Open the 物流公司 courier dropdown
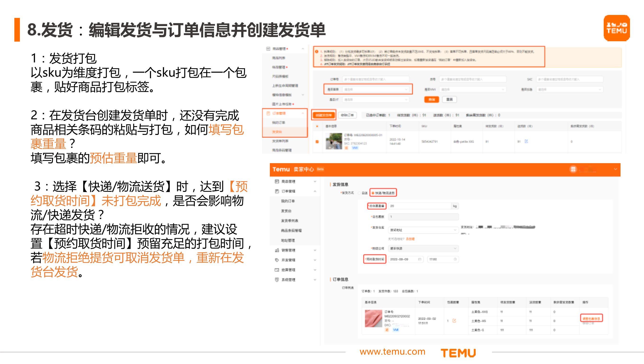Screen dimensions: 644x364 tap(423, 249)
